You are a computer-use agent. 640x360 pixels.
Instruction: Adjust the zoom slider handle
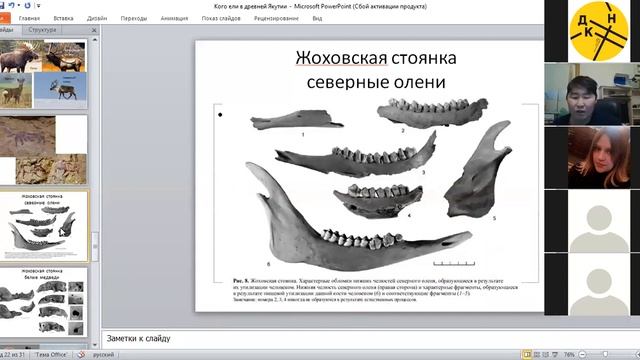pos(605,355)
